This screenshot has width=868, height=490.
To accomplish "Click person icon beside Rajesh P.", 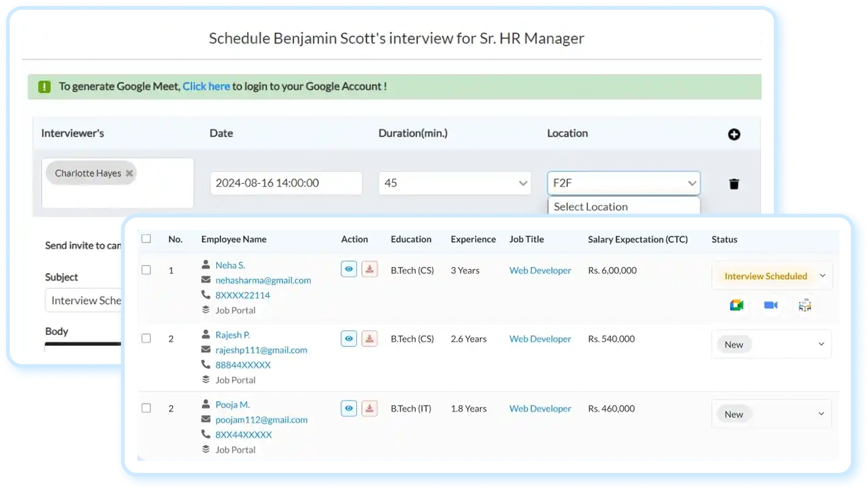I will 206,335.
